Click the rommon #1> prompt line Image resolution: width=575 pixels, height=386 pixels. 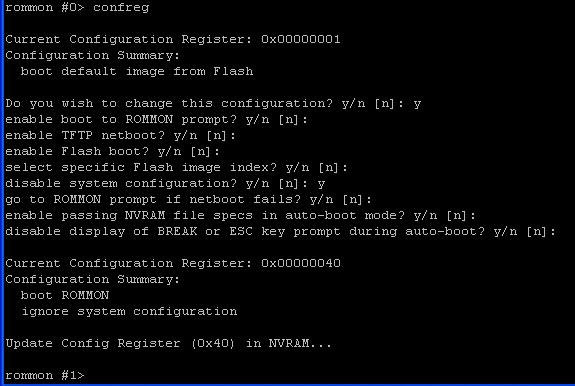point(45,375)
